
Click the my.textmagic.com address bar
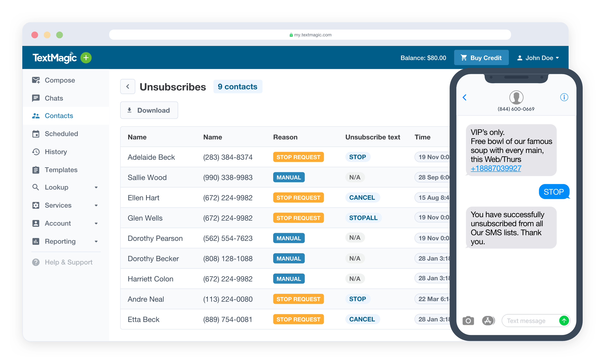(310, 35)
